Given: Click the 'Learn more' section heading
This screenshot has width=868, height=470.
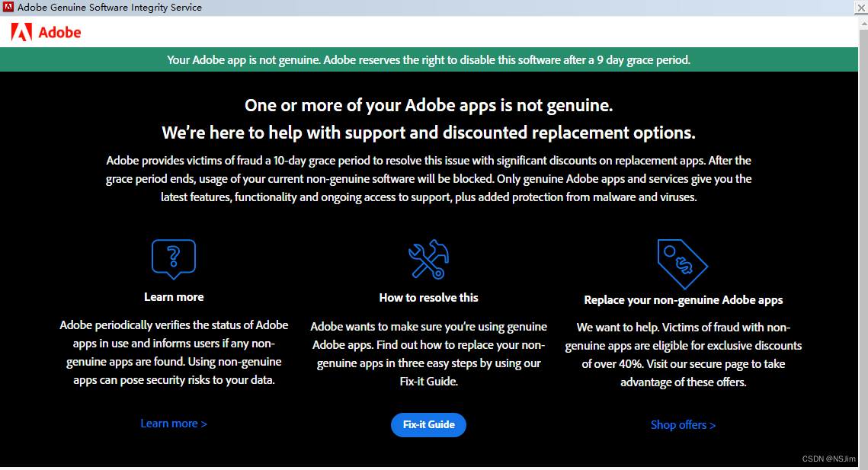Looking at the screenshot, I should 174,297.
